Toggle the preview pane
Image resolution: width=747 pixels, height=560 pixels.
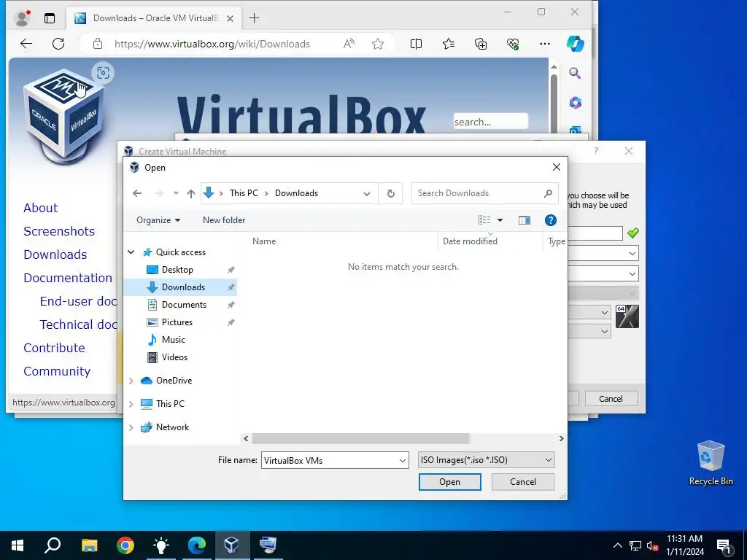pos(525,220)
